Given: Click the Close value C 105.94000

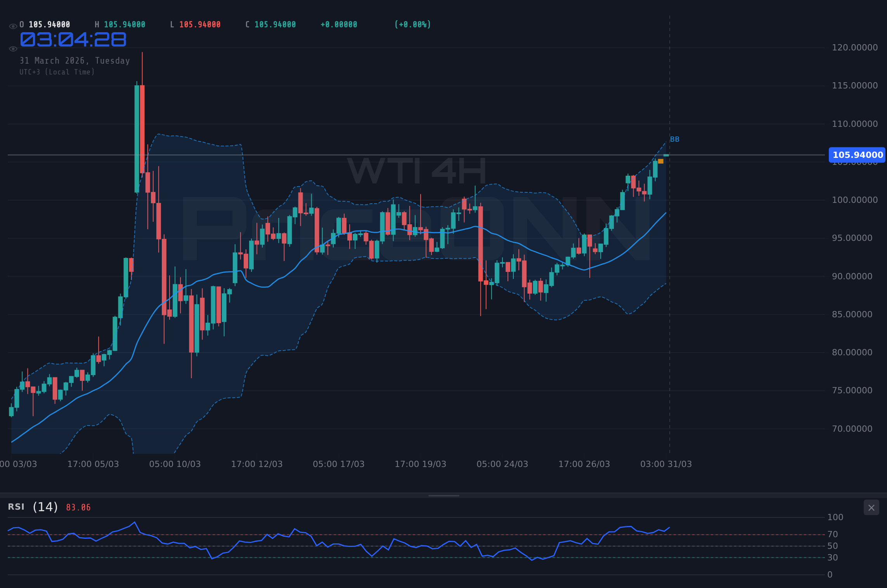Looking at the screenshot, I should click(270, 24).
